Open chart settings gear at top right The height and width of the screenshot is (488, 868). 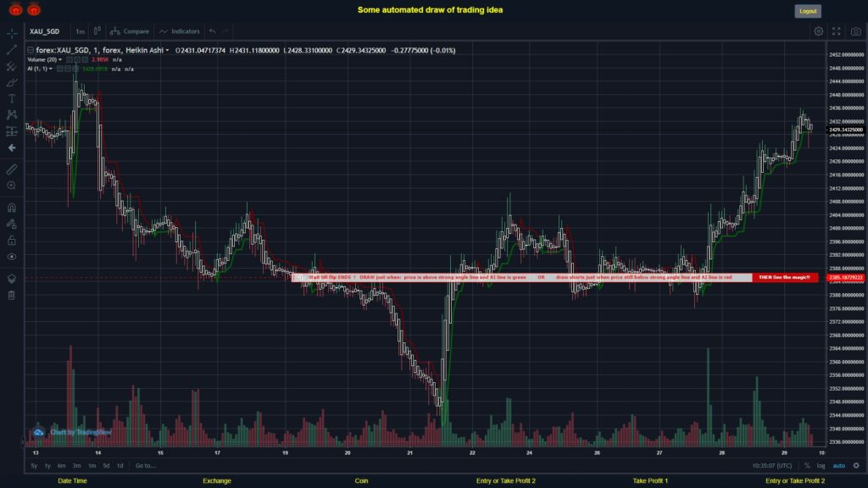818,31
